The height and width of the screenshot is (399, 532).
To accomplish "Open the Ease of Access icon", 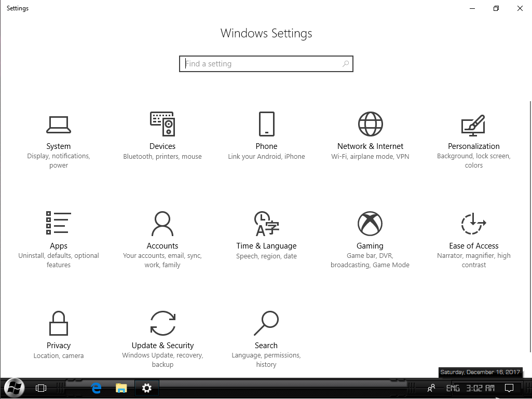I will (x=474, y=224).
